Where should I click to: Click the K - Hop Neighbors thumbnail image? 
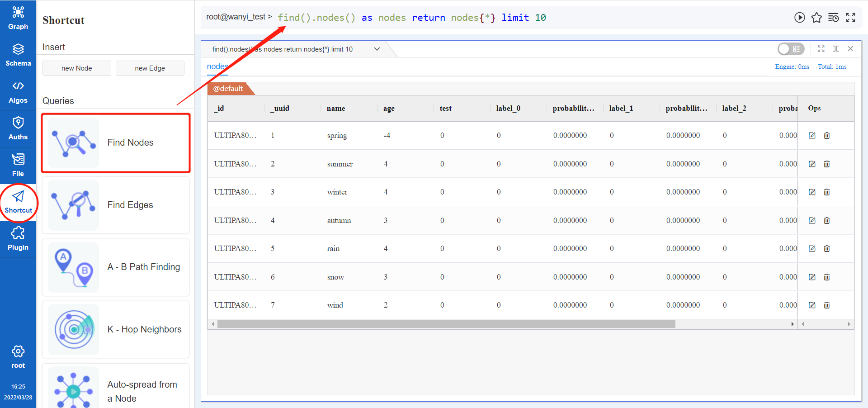pyautogui.click(x=74, y=329)
